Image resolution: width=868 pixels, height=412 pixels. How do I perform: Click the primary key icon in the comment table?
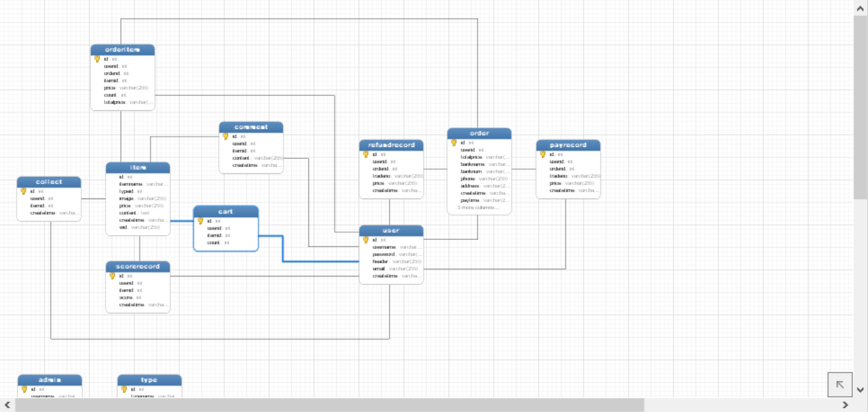pyautogui.click(x=225, y=136)
